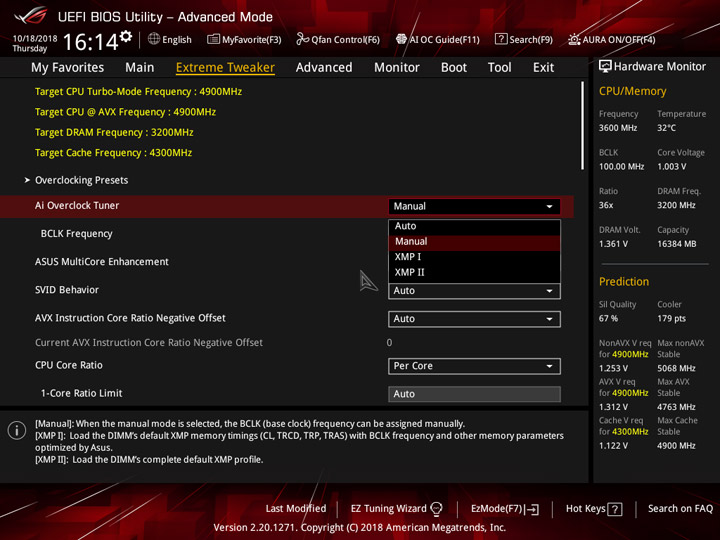Go to the Exit tab
Image resolution: width=720 pixels, height=540 pixels.
point(543,68)
